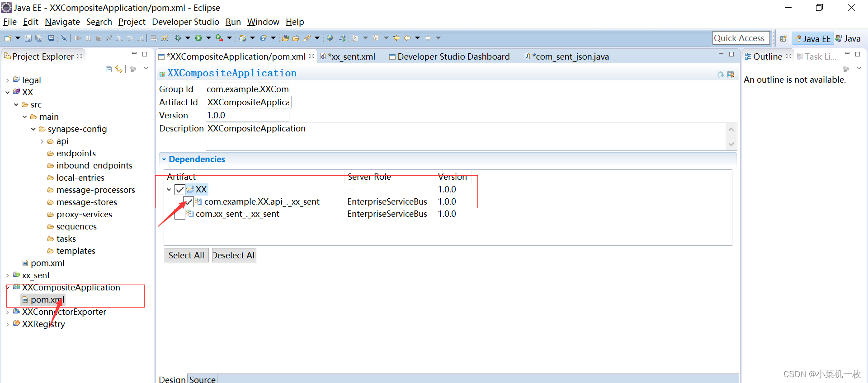Click the green Run icon
868x383 pixels.
tap(198, 38)
